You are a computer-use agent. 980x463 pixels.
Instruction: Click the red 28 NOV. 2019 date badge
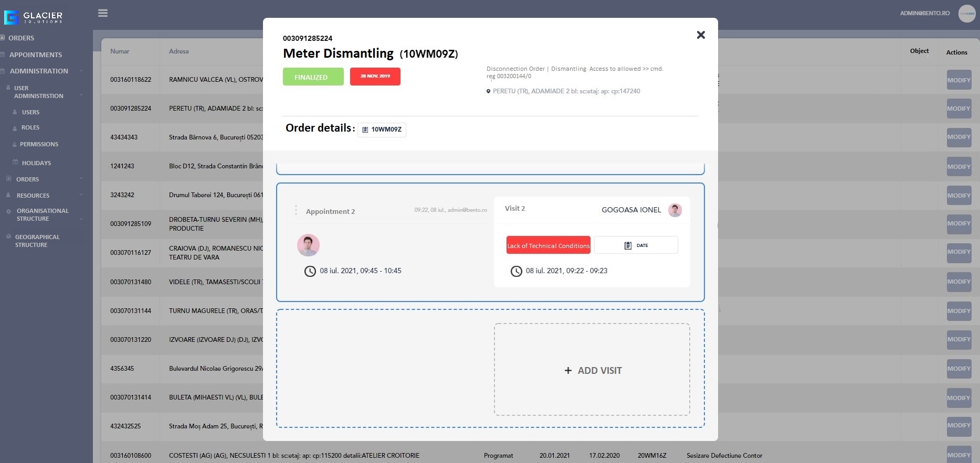[x=375, y=77]
